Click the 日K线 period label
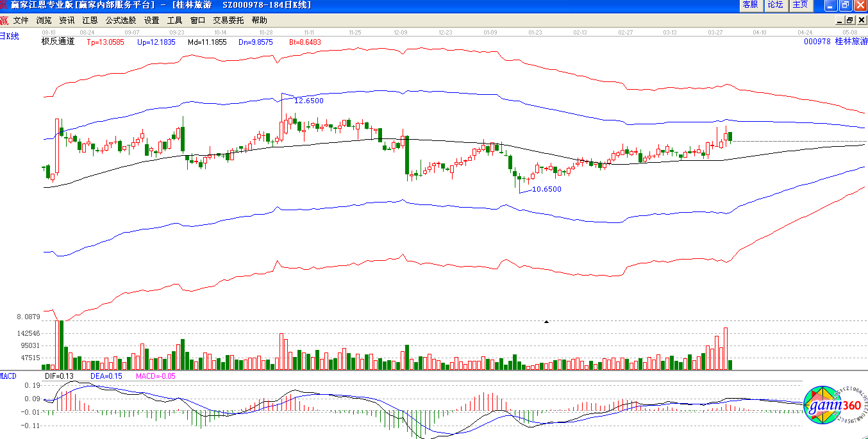The height and width of the screenshot is (439, 868). point(10,37)
